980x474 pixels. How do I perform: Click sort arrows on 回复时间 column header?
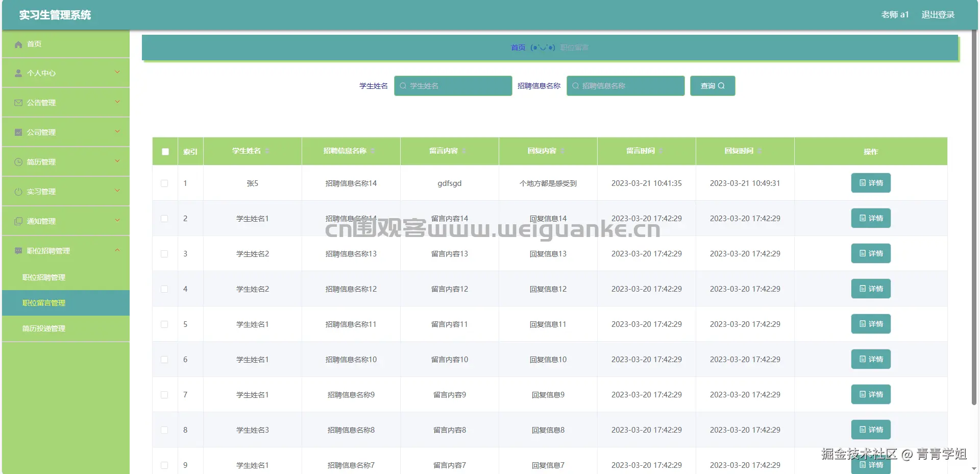(x=759, y=151)
